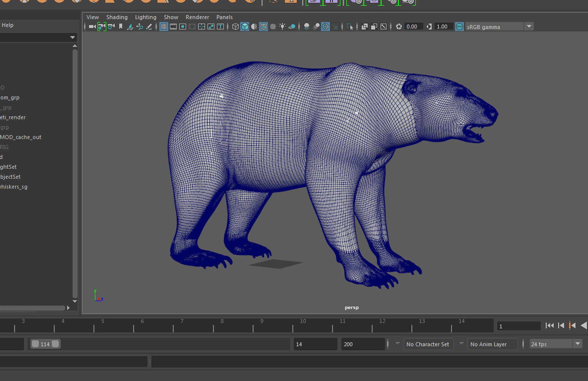The height and width of the screenshot is (381, 588).
Task: Click the Textured checker icon
Action: (273, 27)
